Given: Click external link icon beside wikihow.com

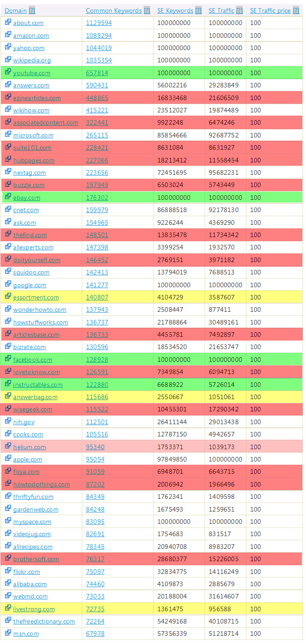Looking at the screenshot, I should click(8, 110).
